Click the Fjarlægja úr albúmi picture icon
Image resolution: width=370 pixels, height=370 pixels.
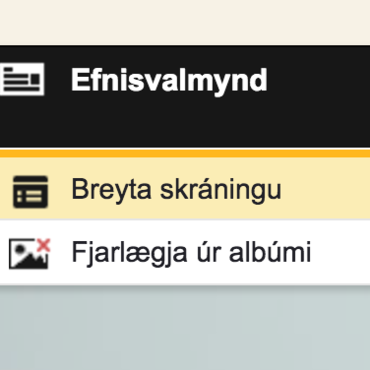(x=29, y=254)
